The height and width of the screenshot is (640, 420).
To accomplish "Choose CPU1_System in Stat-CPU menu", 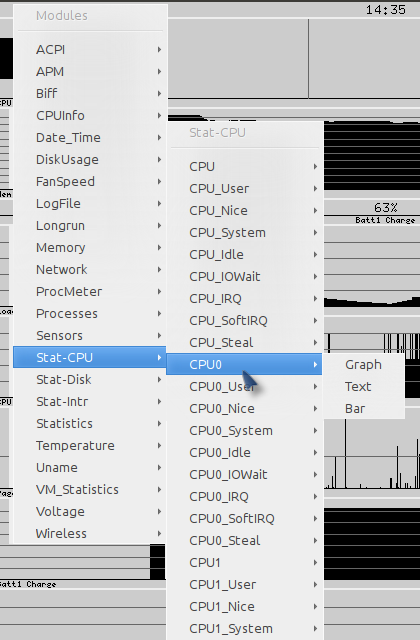I will point(244,629).
